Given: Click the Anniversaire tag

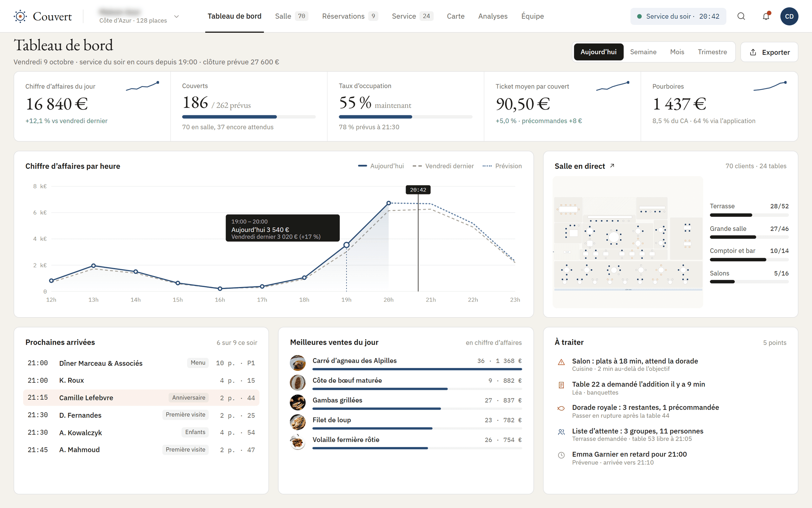Looking at the screenshot, I should [189, 398].
